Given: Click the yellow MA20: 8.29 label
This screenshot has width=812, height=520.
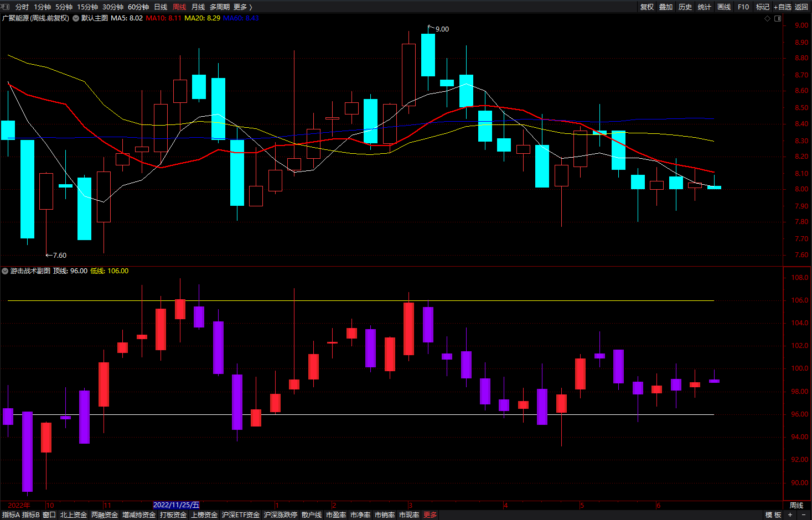Looking at the screenshot, I should click(202, 18).
